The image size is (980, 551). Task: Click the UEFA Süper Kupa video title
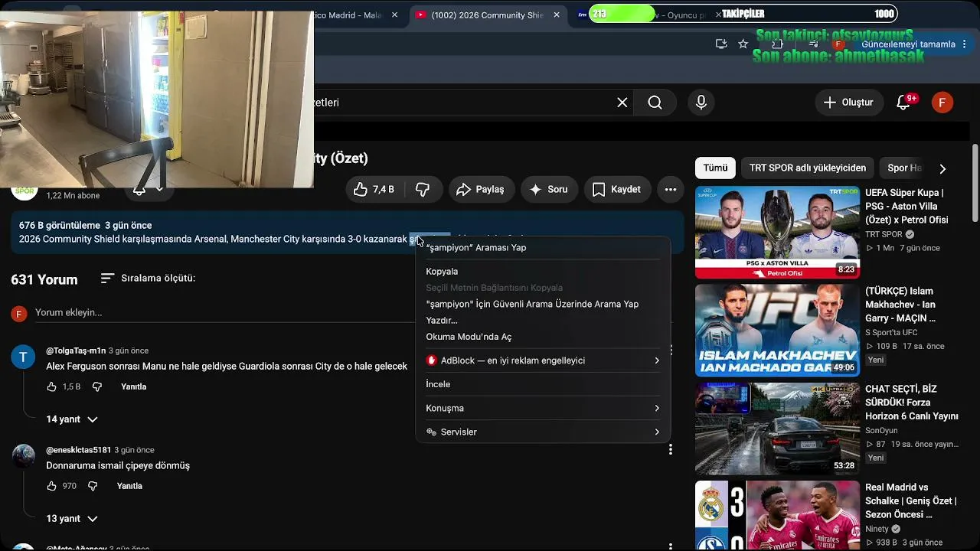[x=908, y=207]
